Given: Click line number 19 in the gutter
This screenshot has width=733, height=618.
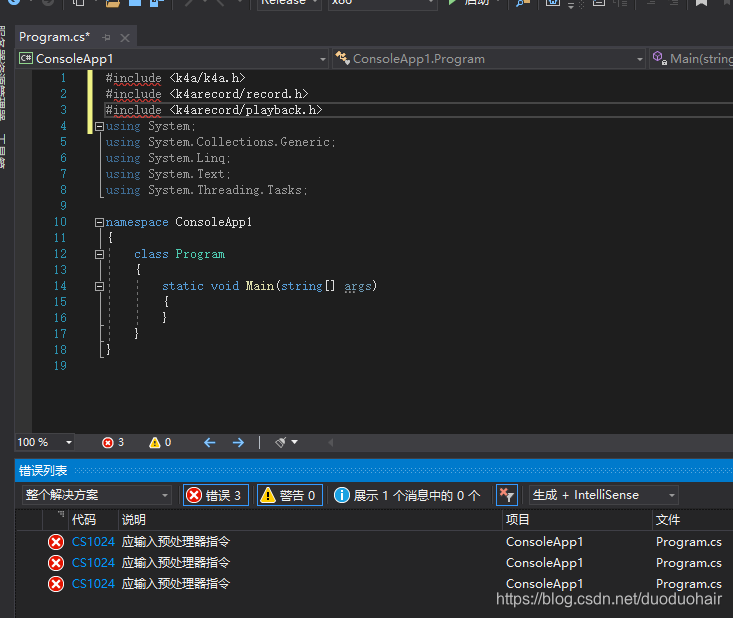Looking at the screenshot, I should pos(60,366).
